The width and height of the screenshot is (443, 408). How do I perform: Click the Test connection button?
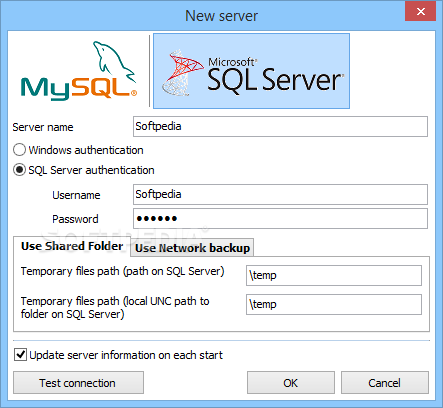coord(78,383)
